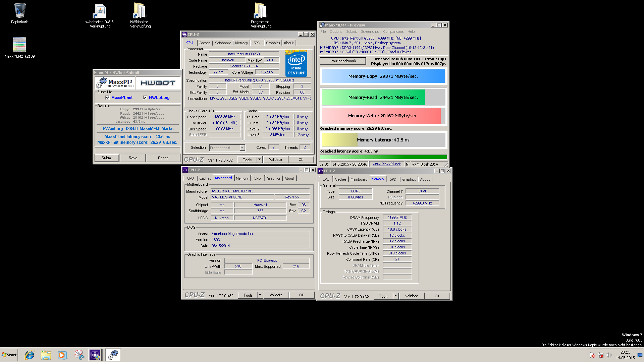Open Internet Explorer from taskbar
644x362 pixels.
(30, 355)
